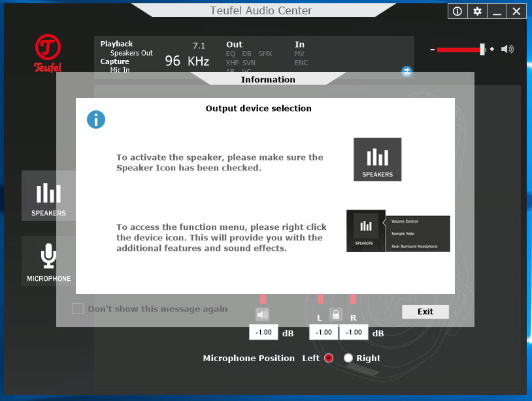Click the Microphone Position label
This screenshot has width=532, height=401.
(249, 358)
